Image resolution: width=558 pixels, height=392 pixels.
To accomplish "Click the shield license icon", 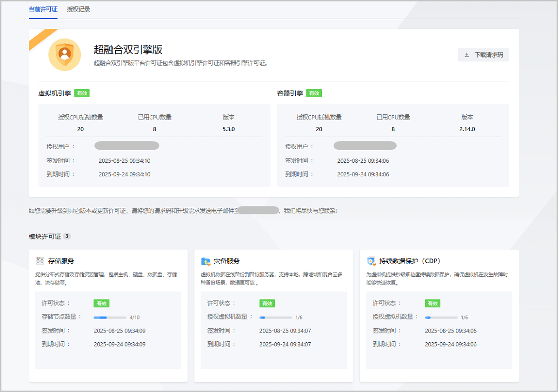I will click(x=65, y=54).
